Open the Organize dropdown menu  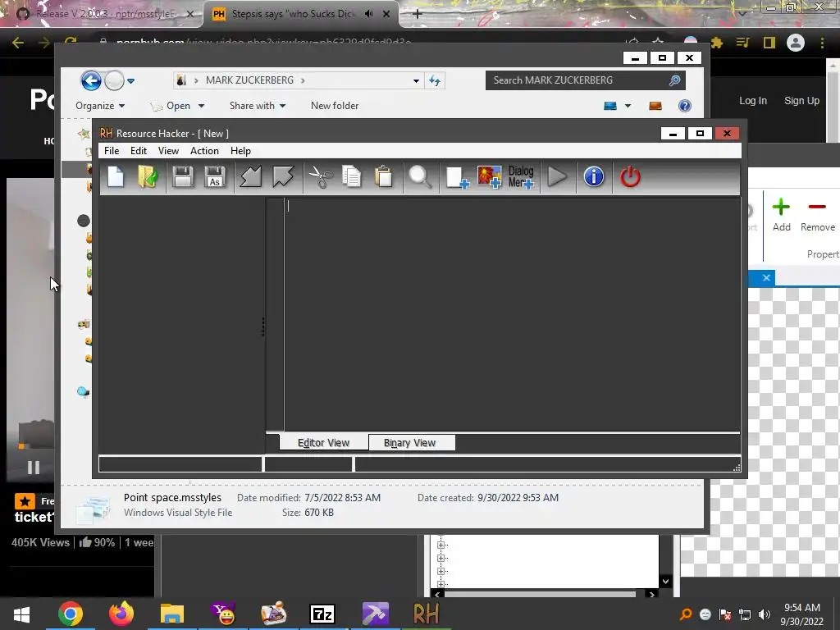point(100,106)
